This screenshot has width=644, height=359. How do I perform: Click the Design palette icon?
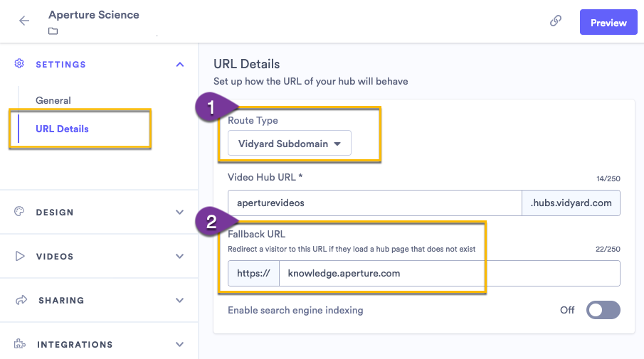coord(19,211)
